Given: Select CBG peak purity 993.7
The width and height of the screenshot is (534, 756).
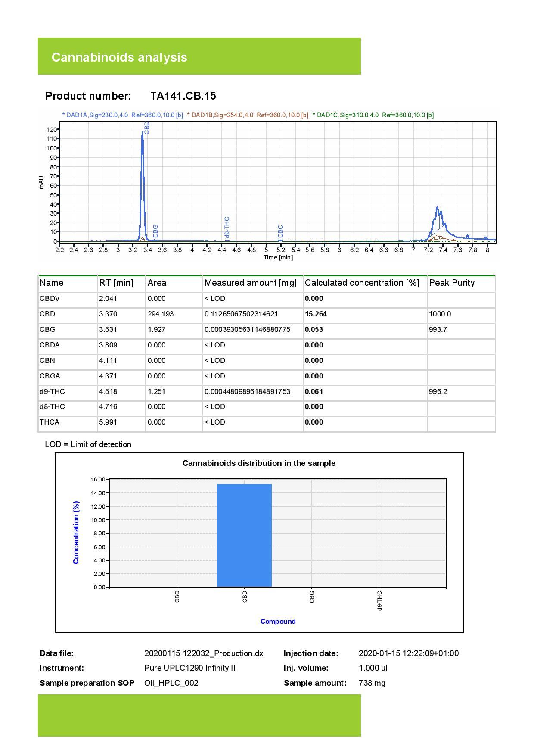Looking at the screenshot, I should (x=438, y=329).
